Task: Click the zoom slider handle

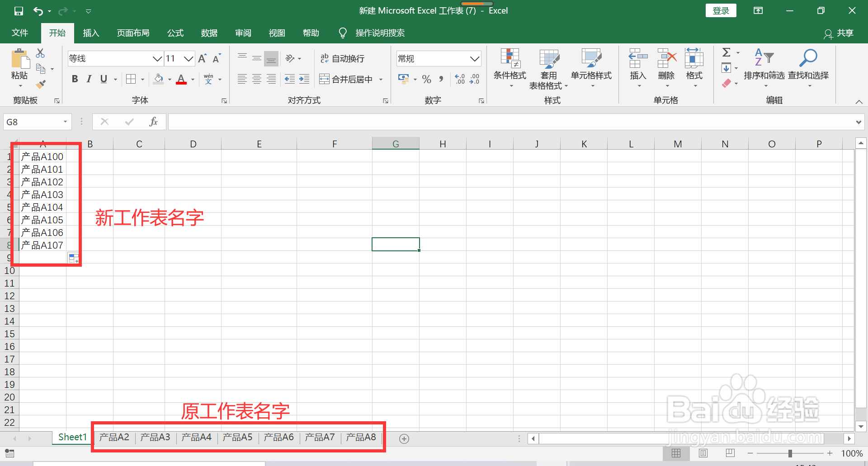Action: click(790, 453)
